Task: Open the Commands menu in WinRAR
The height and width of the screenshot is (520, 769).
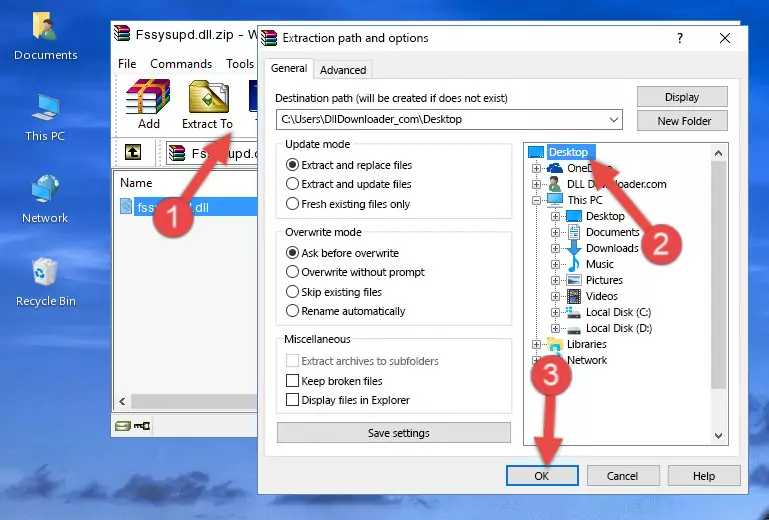Action: tap(181, 64)
